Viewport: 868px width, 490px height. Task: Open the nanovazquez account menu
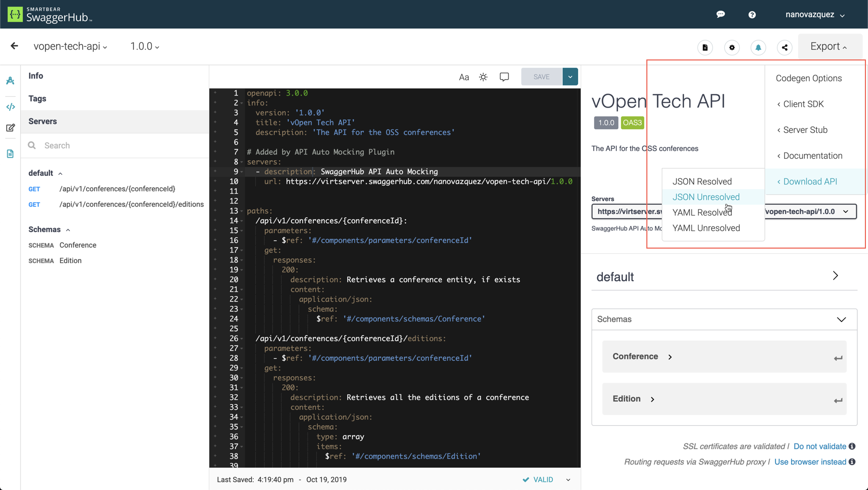click(x=815, y=14)
